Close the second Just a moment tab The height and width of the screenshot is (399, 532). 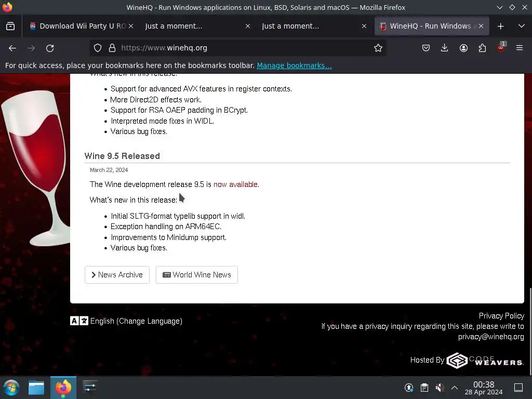click(x=364, y=26)
